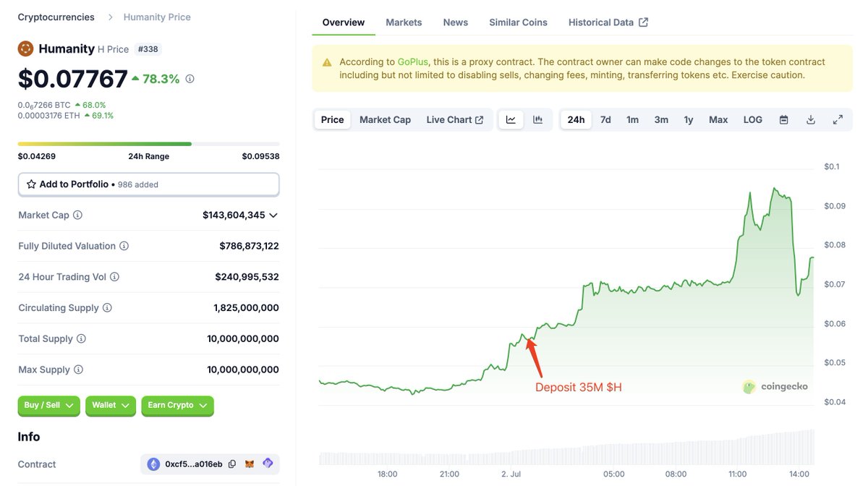The height and width of the screenshot is (486, 868).
Task: Switch to the Similar Coins tab
Action: pyautogui.click(x=518, y=22)
